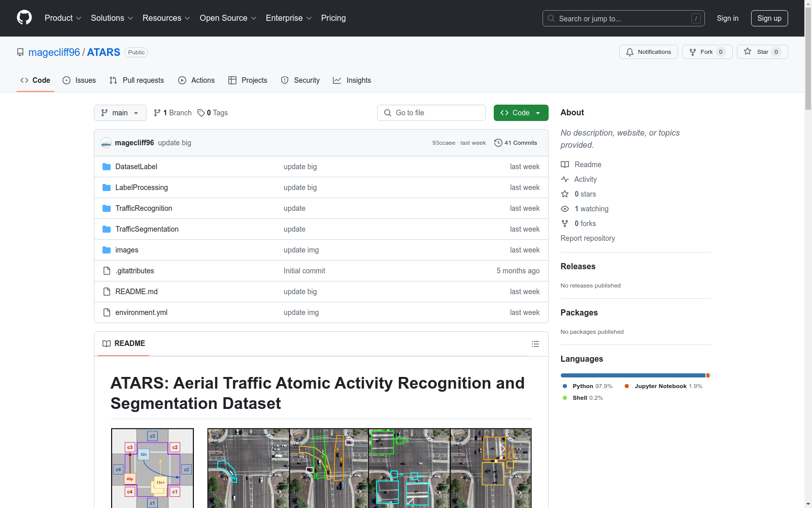Expand the green Code dropdown
The height and width of the screenshot is (508, 812).
point(521,113)
